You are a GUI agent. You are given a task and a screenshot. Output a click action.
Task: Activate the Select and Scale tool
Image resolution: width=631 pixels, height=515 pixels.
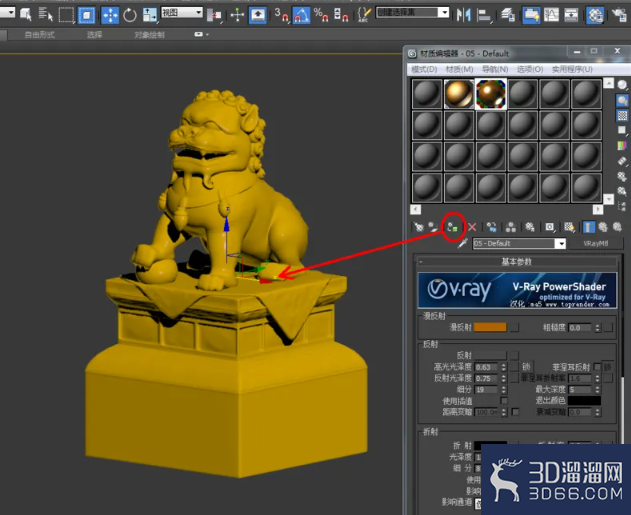[150, 15]
